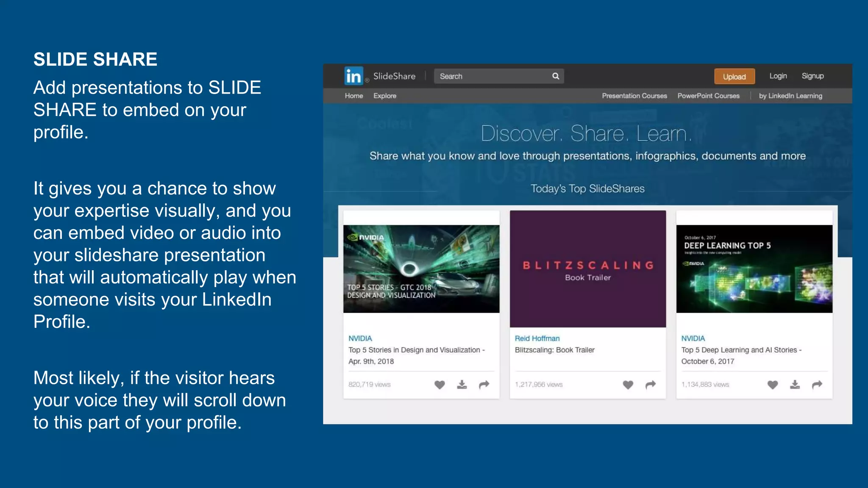Viewport: 868px width, 488px height.
Task: Open Presentation Courses menu item
Action: coord(634,96)
